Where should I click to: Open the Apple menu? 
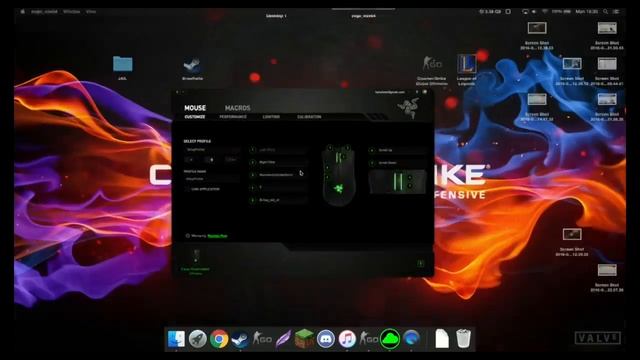tap(22, 12)
